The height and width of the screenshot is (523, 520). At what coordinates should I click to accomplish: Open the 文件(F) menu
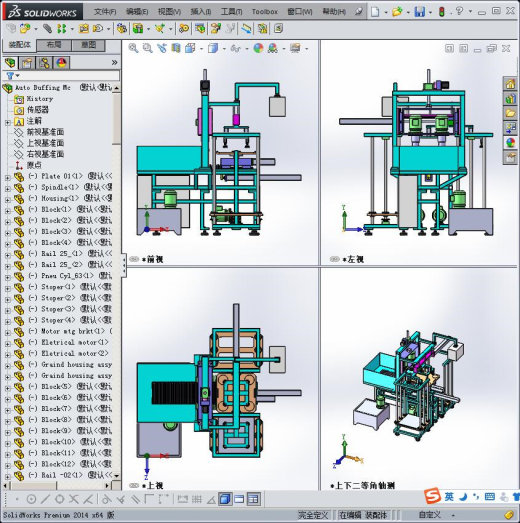click(x=105, y=12)
